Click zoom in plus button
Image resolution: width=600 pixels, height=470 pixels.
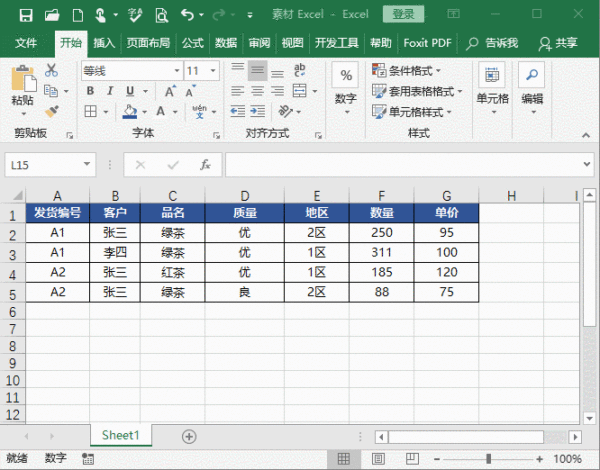[540, 459]
